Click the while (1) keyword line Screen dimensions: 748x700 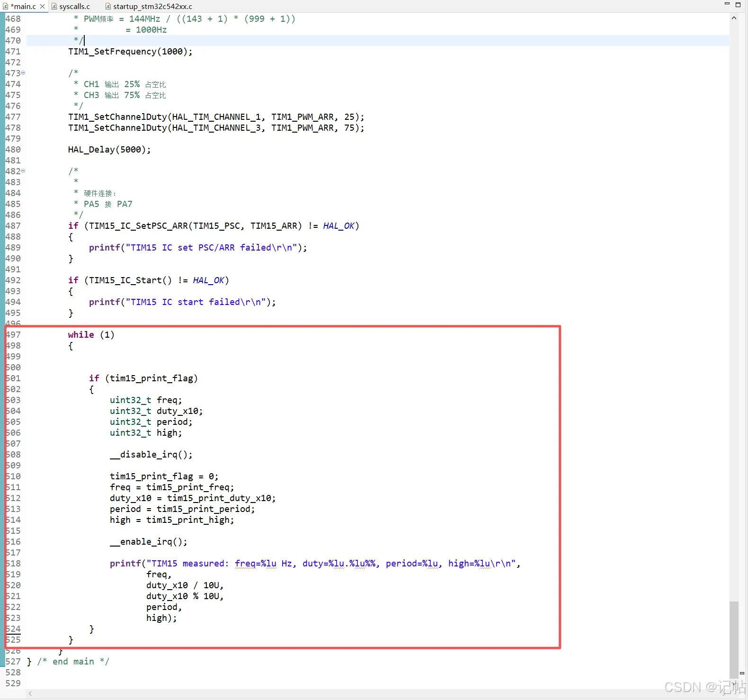pos(91,335)
